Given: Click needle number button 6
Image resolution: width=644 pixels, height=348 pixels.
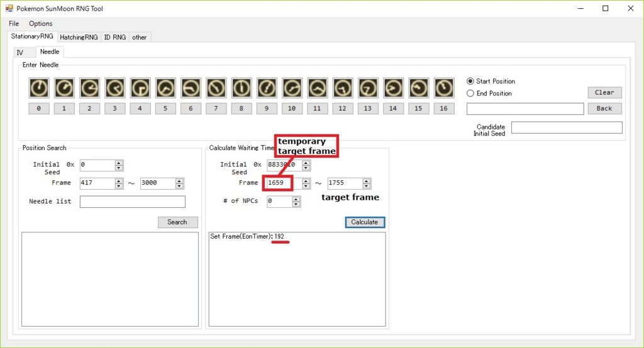Looking at the screenshot, I should point(191,108).
